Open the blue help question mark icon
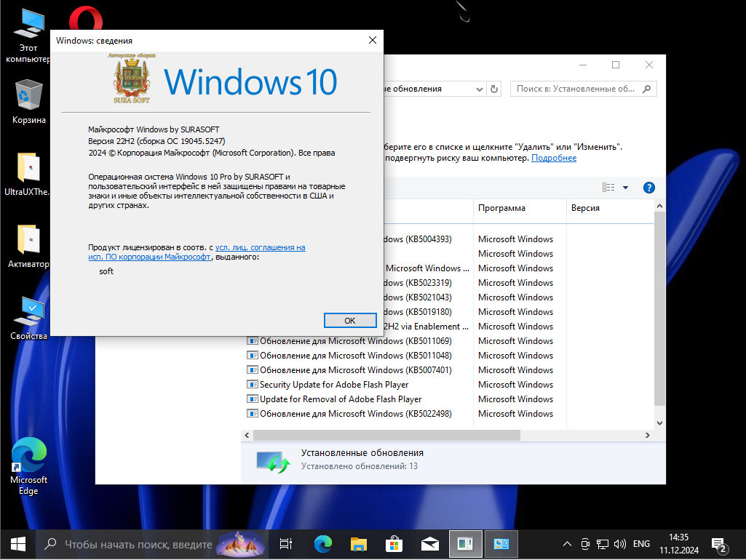The height and width of the screenshot is (560, 746). click(x=648, y=188)
